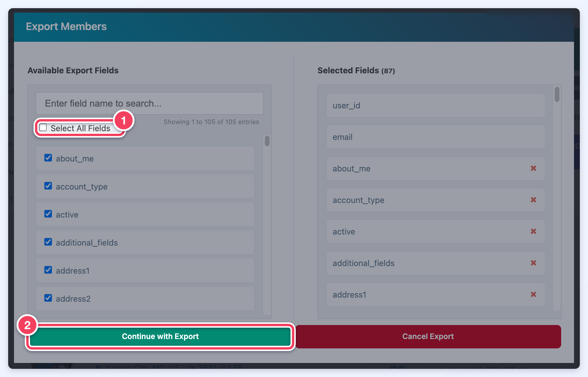Select the email selected field row
Viewport: 588px width, 377px height.
coord(435,137)
